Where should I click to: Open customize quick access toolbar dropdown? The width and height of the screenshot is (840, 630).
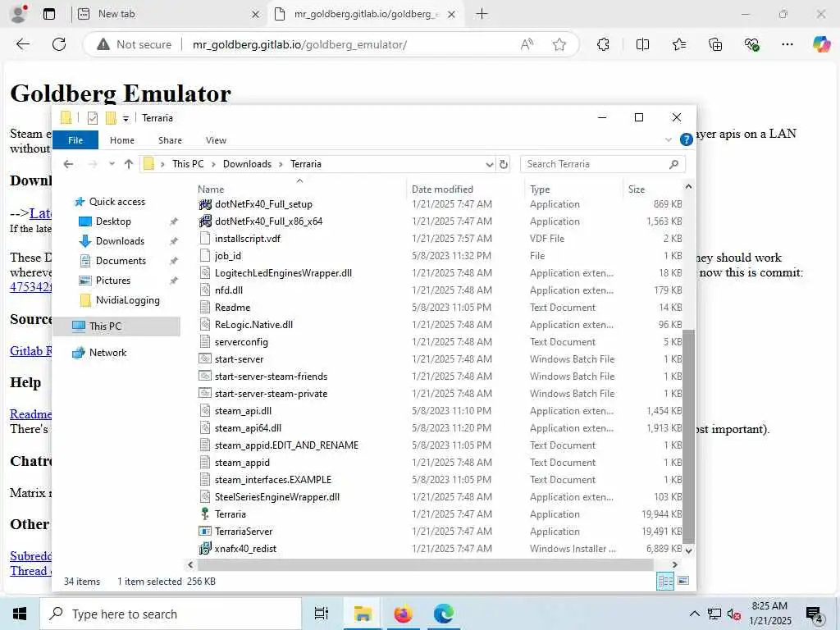(126, 118)
